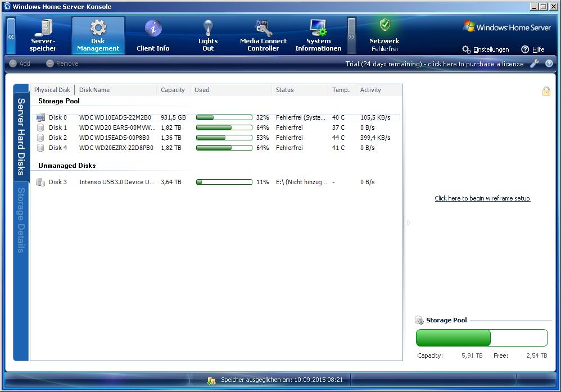Screen dimensions: 561x392
Task: Open Media Connect Controller tab
Action: [x=263, y=36]
